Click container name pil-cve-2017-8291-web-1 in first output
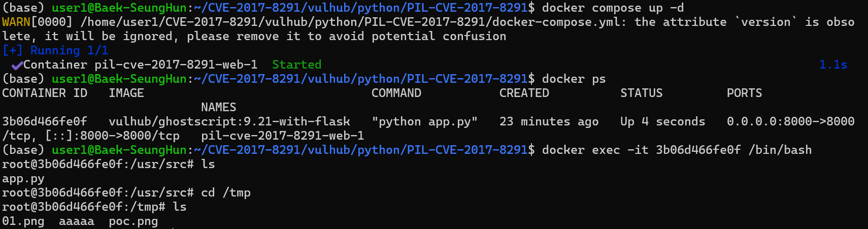The image size is (868, 229). click(x=176, y=65)
